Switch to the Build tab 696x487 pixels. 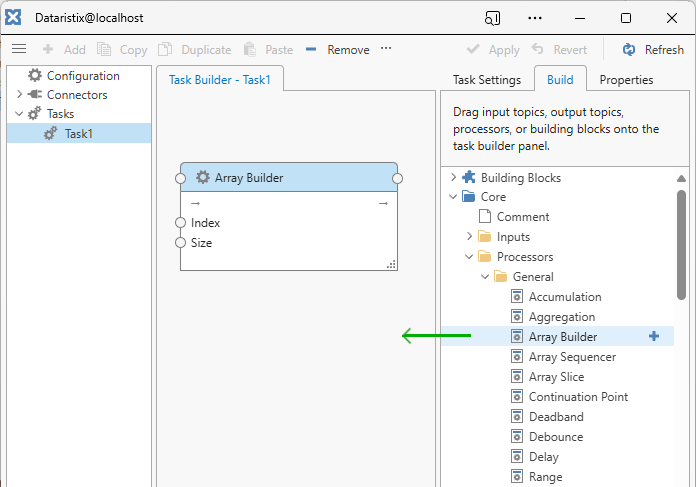(x=560, y=79)
